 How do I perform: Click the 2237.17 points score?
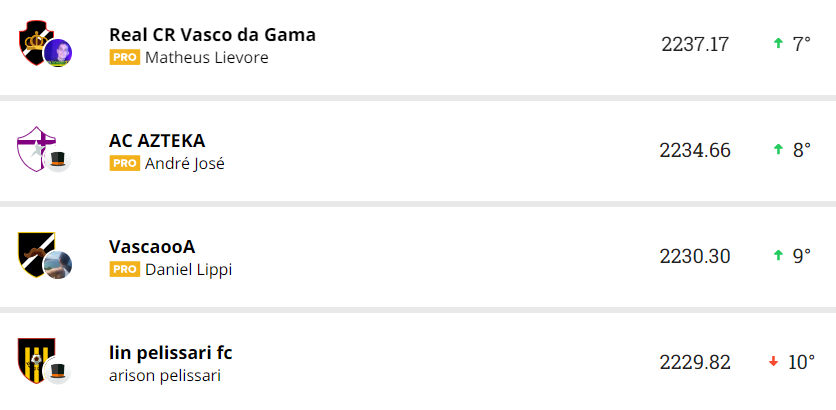point(695,44)
